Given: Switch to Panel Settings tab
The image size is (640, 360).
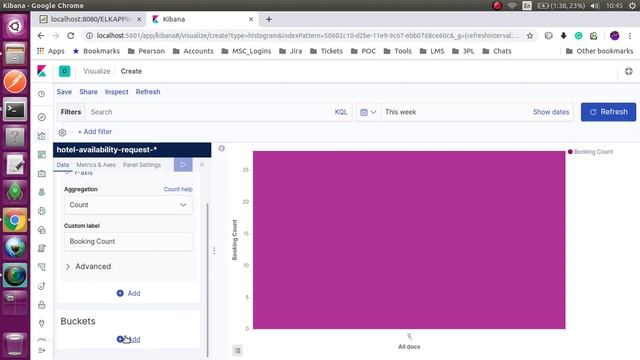Looking at the screenshot, I should (x=142, y=165).
